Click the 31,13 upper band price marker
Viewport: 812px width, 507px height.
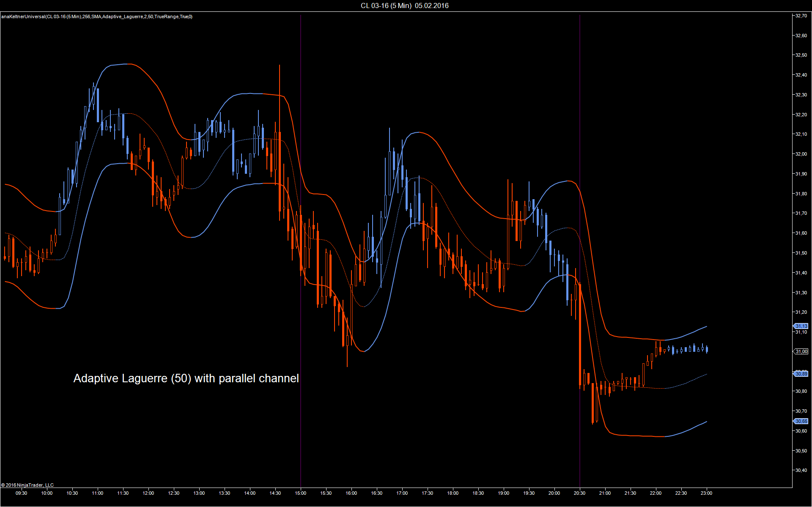point(801,326)
